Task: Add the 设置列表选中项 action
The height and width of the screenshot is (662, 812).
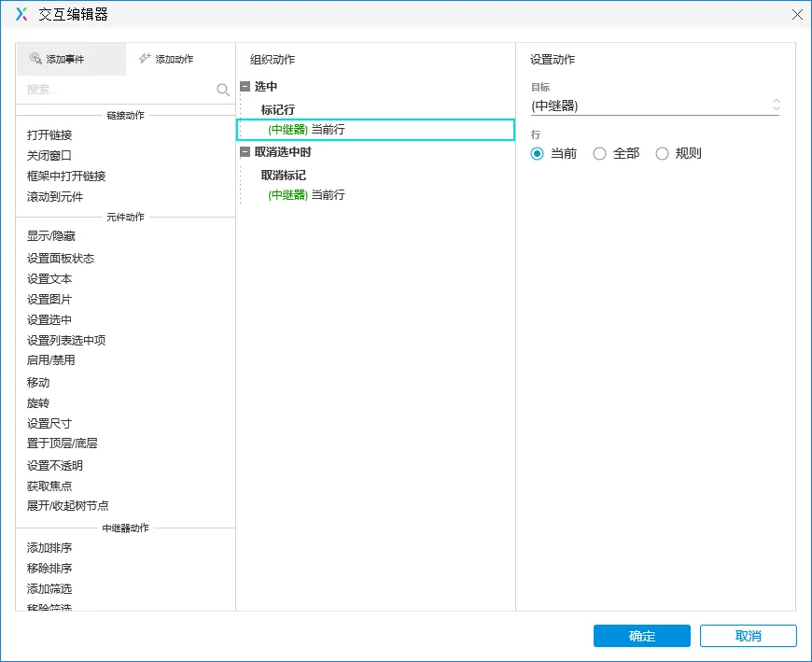Action: pos(66,340)
